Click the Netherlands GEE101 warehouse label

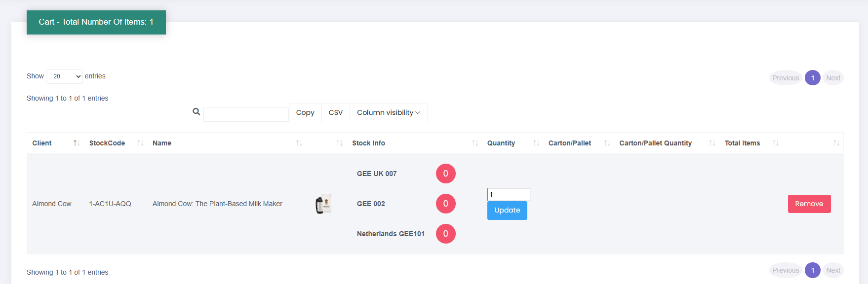click(391, 234)
